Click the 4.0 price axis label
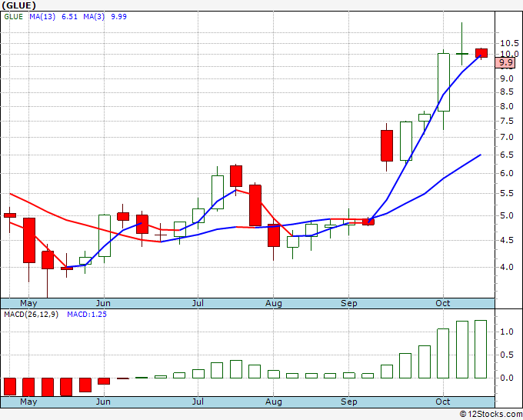The width and height of the screenshot is (523, 420). pyautogui.click(x=505, y=268)
